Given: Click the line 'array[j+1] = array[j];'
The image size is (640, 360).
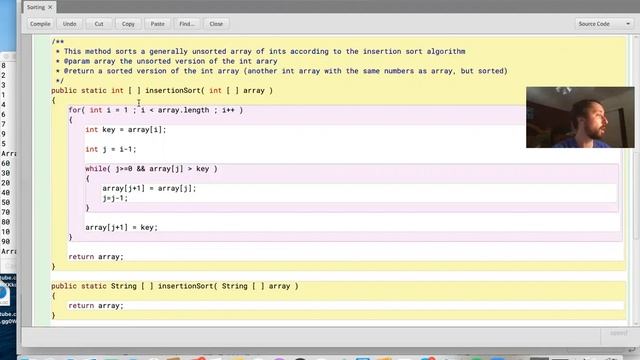Looking at the screenshot, I should coord(149,188).
